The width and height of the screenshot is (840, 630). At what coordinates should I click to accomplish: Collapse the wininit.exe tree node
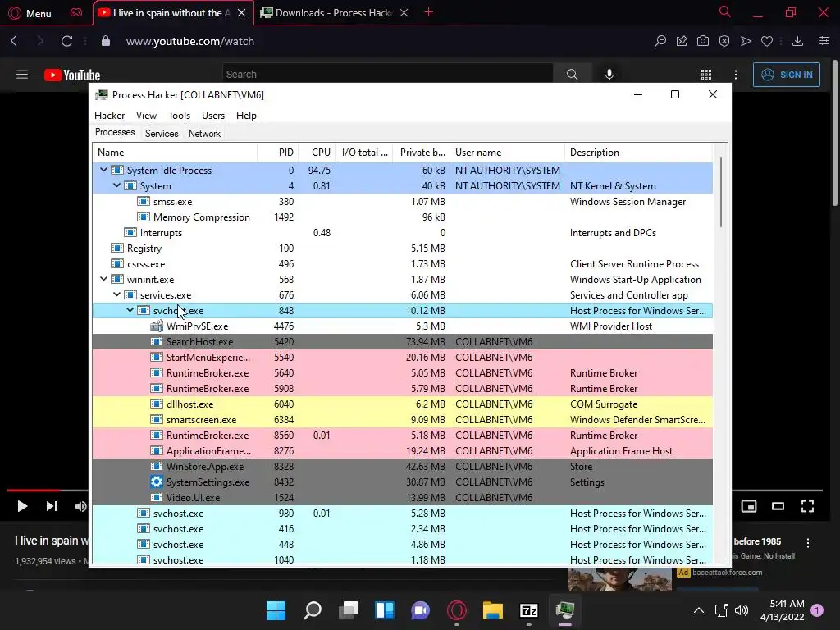click(x=103, y=279)
